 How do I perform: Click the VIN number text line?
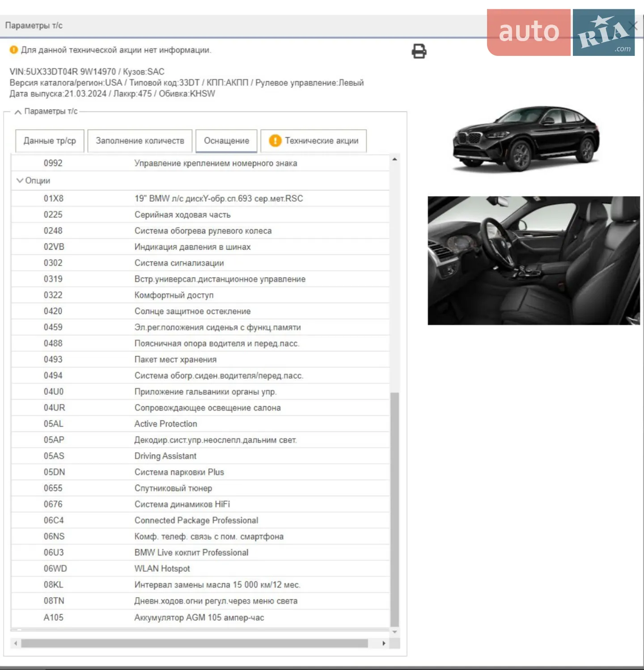click(x=87, y=72)
